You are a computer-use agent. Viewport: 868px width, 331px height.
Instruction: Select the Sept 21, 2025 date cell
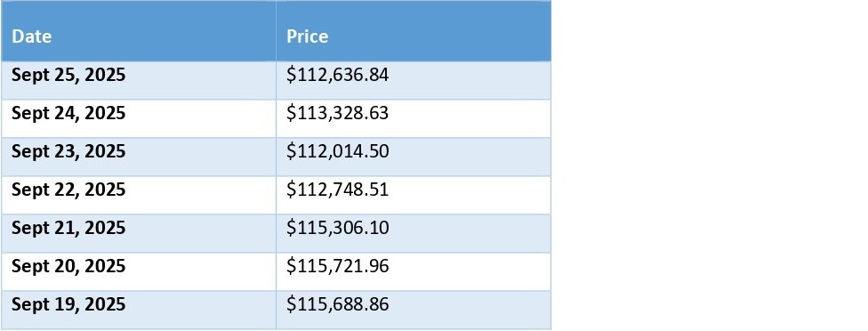click(x=139, y=234)
